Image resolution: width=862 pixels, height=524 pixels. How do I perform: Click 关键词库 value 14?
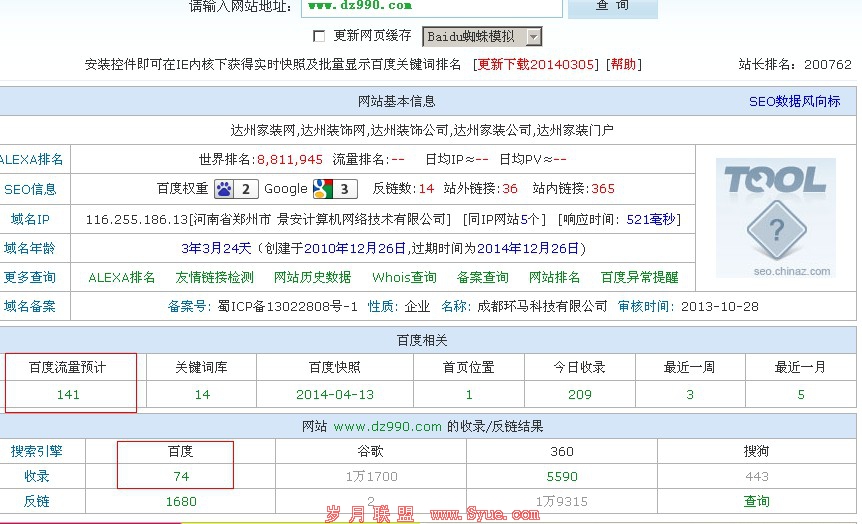(x=202, y=395)
